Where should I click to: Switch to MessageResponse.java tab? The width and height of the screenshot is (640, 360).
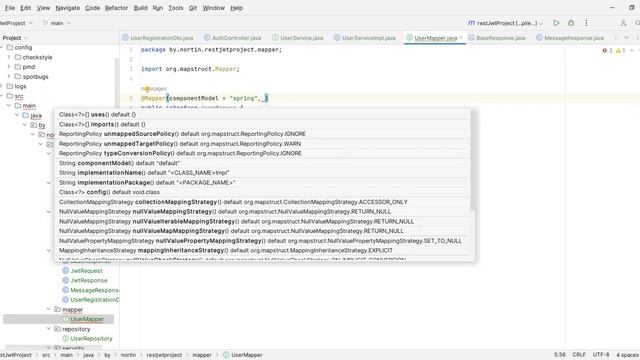570,38
